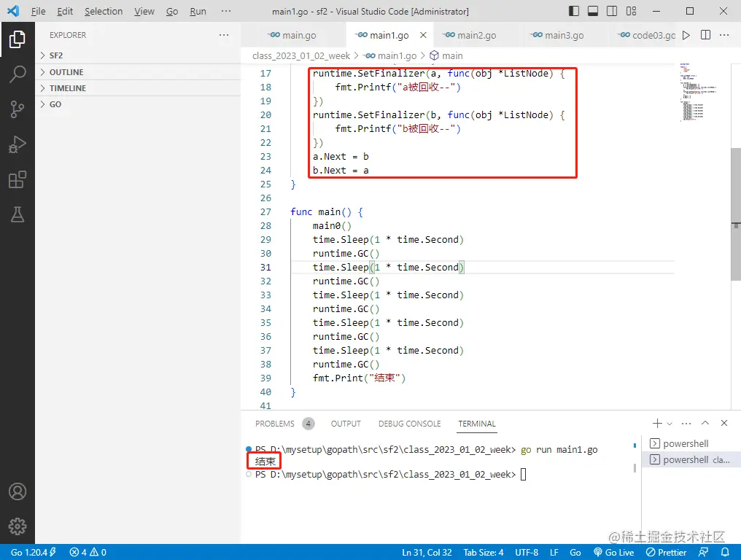Maximize the panel with caret icon

click(x=705, y=423)
